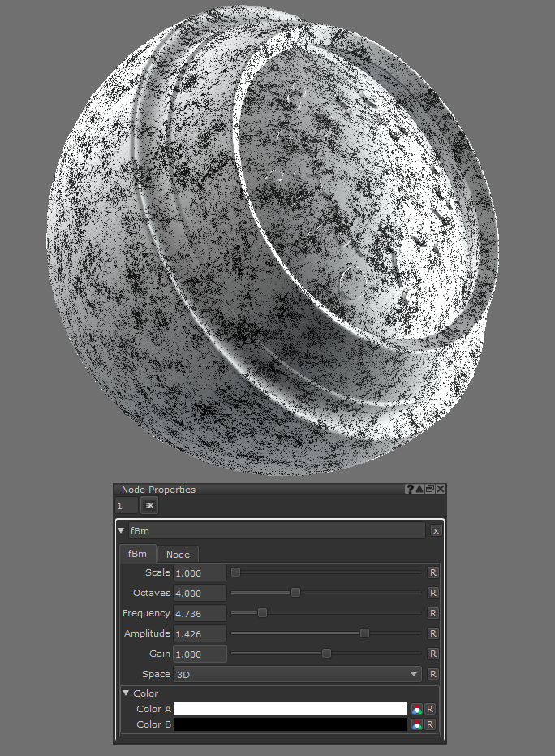Select the fBm tab
The width and height of the screenshot is (555, 756).
click(x=138, y=555)
